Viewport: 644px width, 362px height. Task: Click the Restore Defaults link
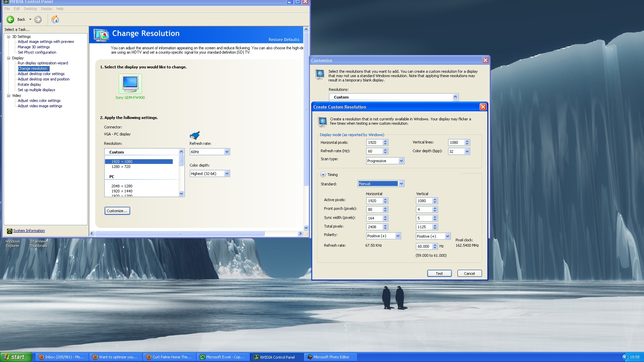click(x=284, y=40)
